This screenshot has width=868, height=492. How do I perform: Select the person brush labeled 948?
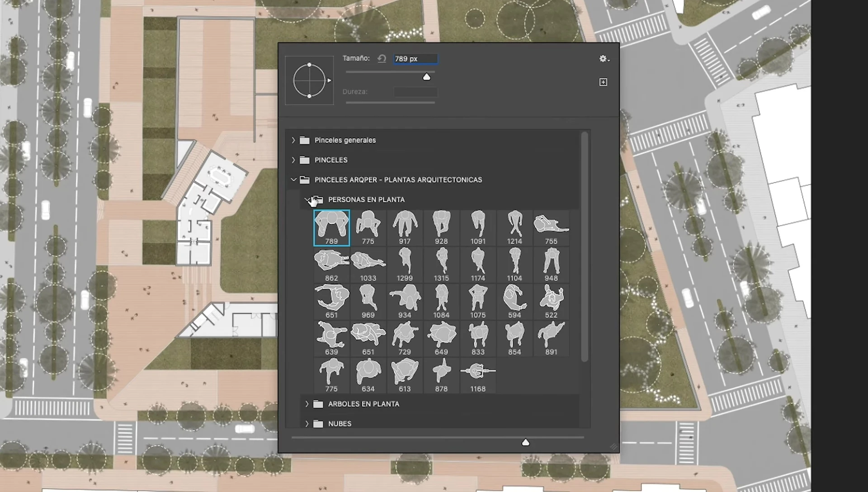point(551,265)
